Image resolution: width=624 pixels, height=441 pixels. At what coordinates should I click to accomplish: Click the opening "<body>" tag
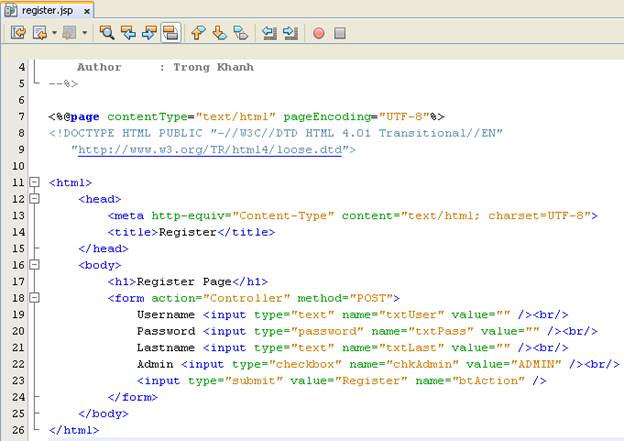[x=100, y=265]
